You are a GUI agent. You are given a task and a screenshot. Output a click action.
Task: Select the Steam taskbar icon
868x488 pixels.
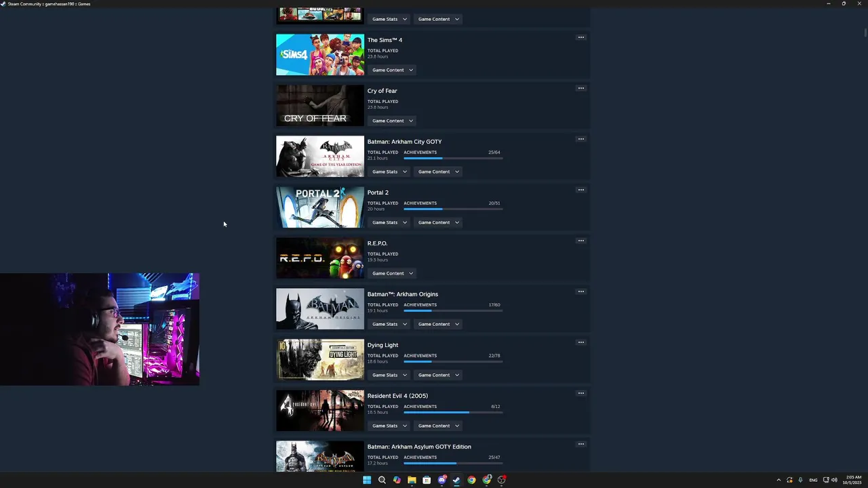tap(456, 480)
